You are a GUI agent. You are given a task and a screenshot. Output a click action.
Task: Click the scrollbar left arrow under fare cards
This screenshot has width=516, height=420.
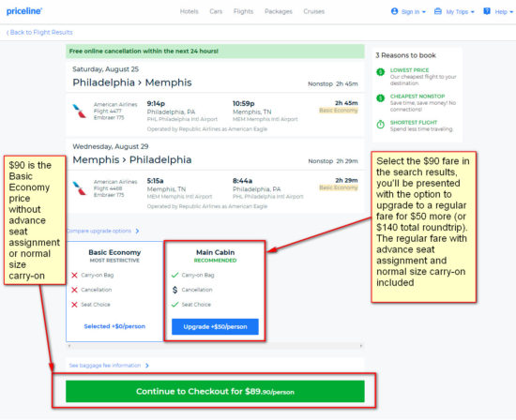[68, 346]
